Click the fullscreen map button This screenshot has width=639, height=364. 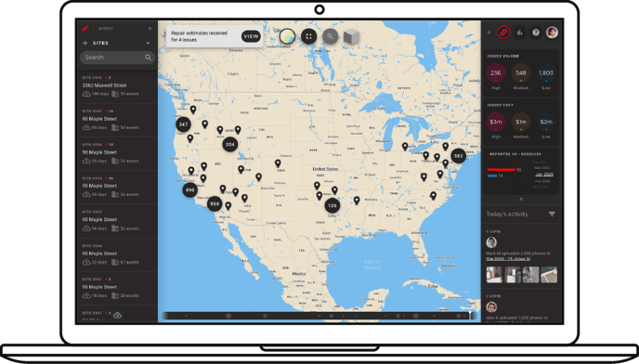[308, 37]
